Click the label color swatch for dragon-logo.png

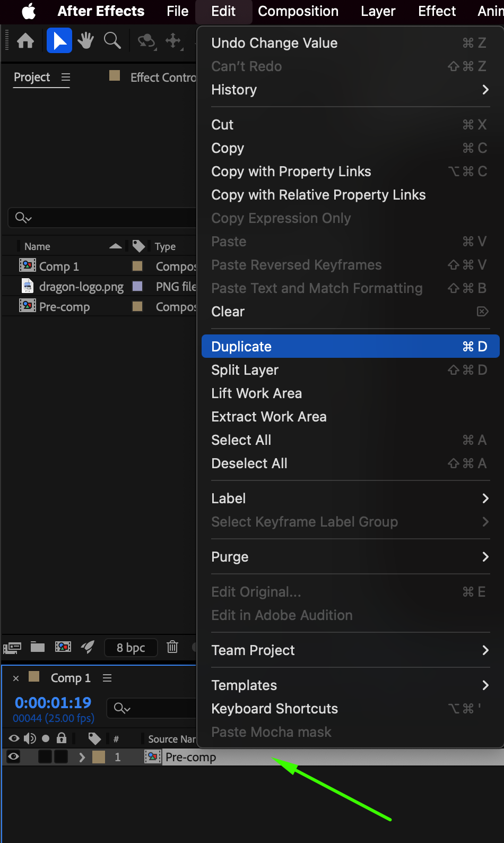pyautogui.click(x=137, y=286)
